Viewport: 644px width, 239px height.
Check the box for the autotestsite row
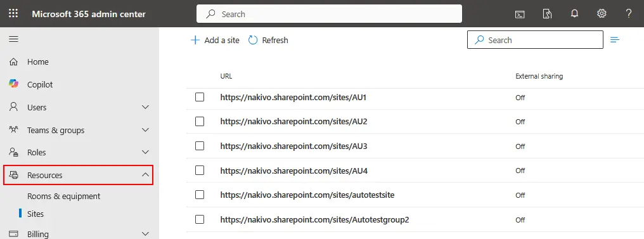coord(200,195)
